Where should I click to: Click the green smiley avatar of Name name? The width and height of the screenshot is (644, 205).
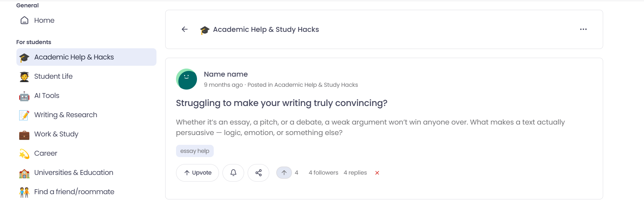(186, 79)
